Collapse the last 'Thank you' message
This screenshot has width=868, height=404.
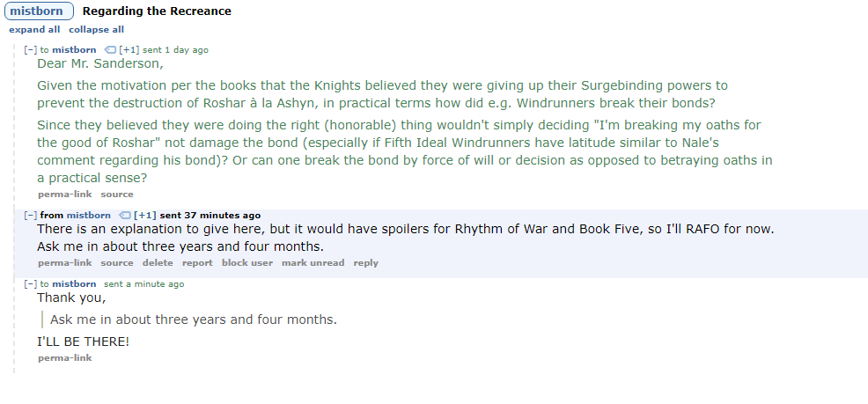click(x=31, y=284)
